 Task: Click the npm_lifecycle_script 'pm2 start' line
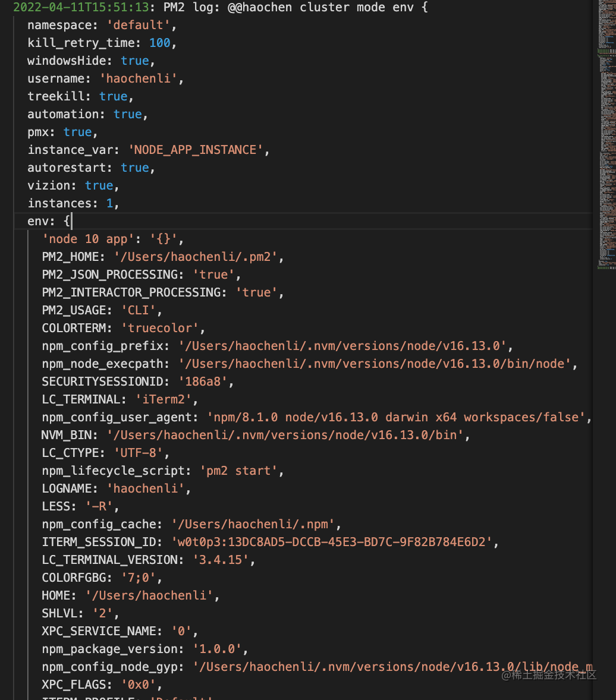point(162,471)
